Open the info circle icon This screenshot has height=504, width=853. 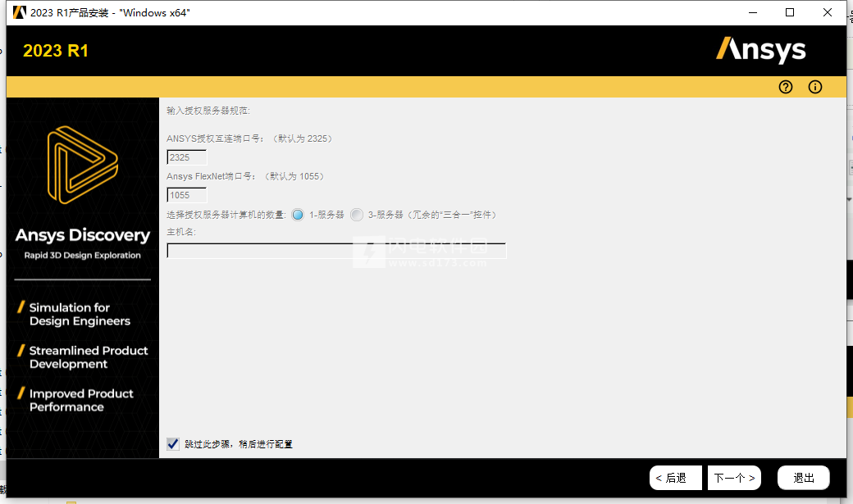[x=815, y=87]
